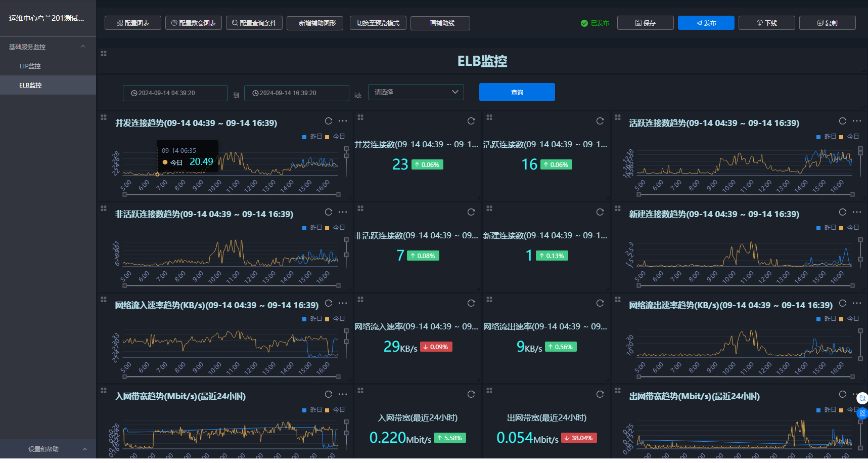Click drag handle on 非活跃连接数趋势 panel

(104, 208)
